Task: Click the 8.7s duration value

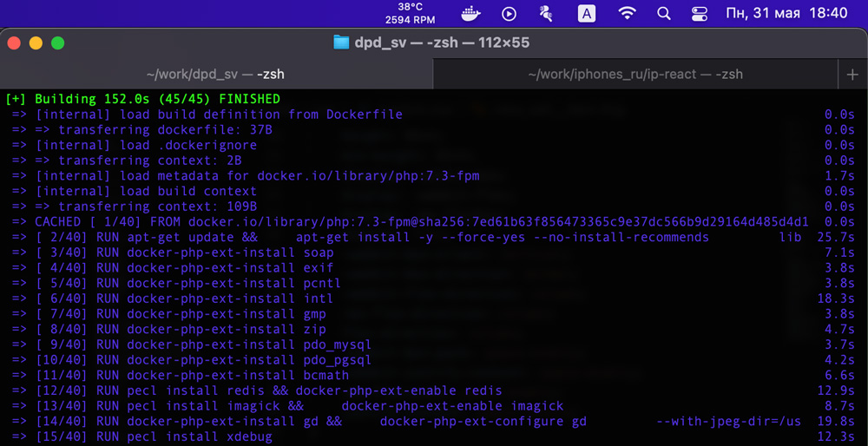Action: tap(839, 406)
